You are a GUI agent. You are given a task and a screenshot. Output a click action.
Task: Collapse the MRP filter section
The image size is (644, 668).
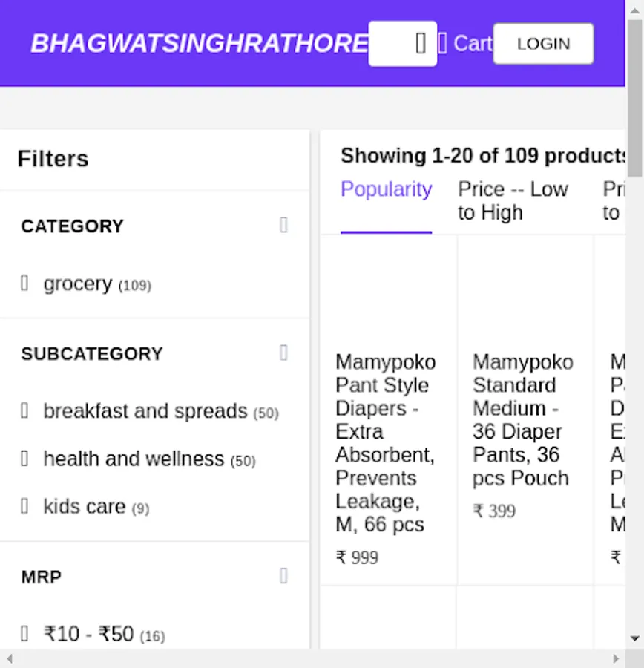click(x=283, y=576)
